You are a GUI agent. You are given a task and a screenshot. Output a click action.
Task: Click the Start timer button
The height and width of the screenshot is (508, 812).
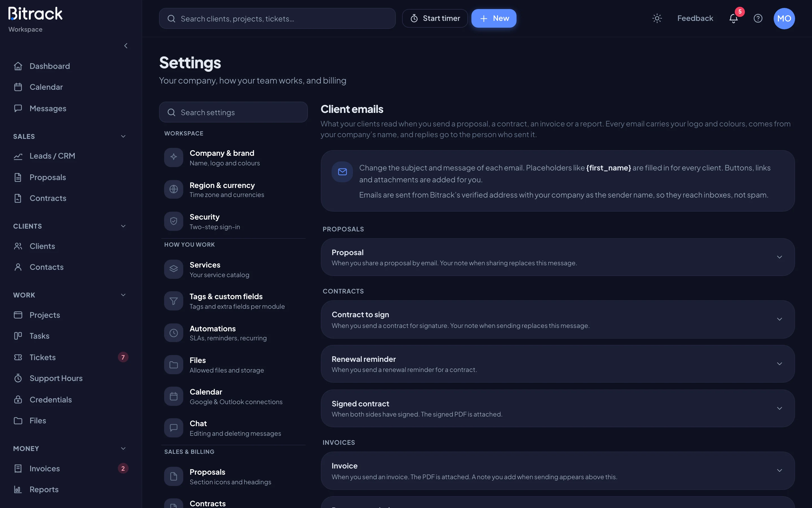click(435, 18)
